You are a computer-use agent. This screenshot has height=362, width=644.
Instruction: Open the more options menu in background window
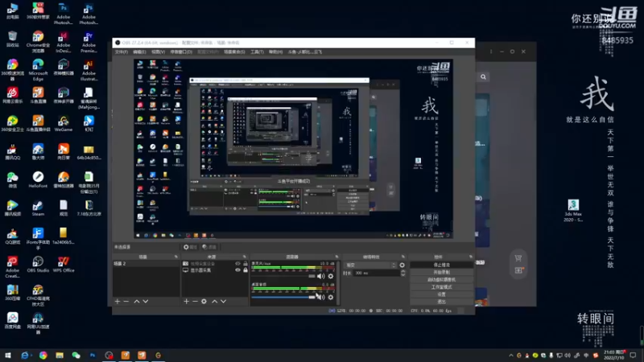coord(491,51)
